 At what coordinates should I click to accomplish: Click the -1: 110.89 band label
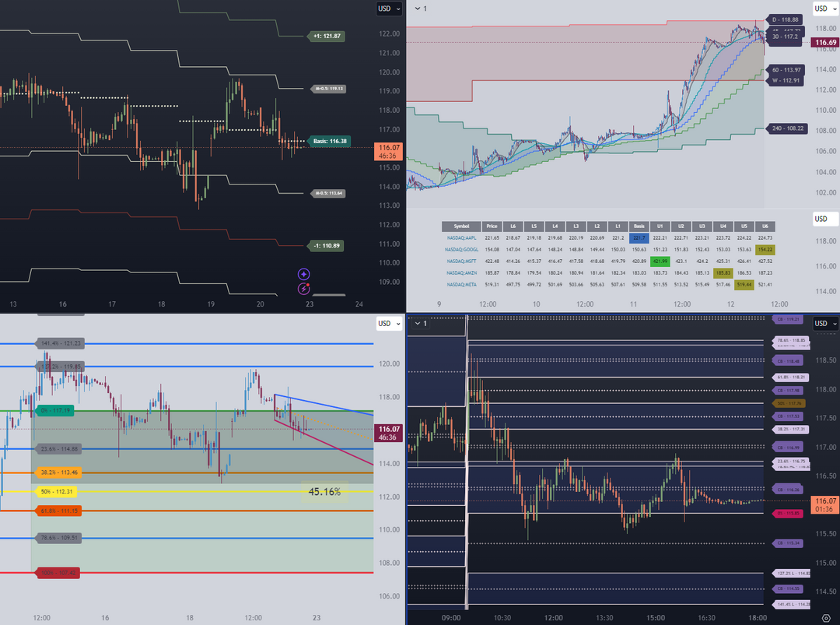tap(326, 245)
